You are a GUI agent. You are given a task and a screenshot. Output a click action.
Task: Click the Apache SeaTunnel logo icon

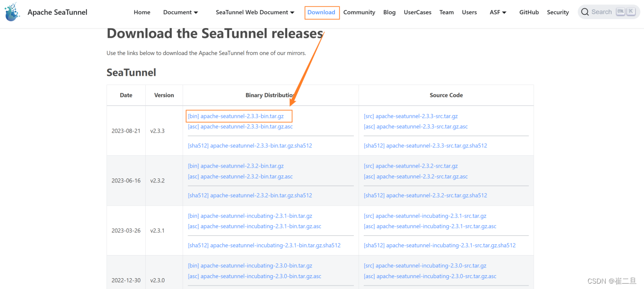(x=12, y=12)
